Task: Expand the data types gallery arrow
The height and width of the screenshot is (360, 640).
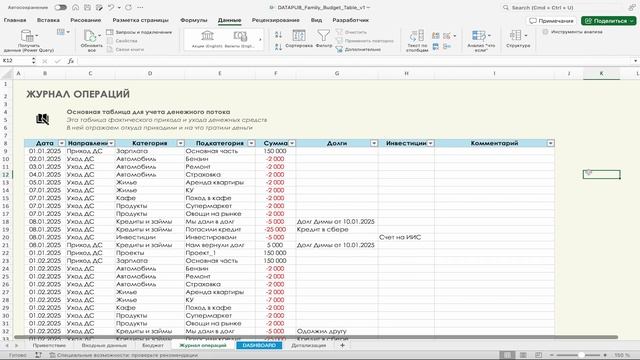Action: [x=260, y=40]
